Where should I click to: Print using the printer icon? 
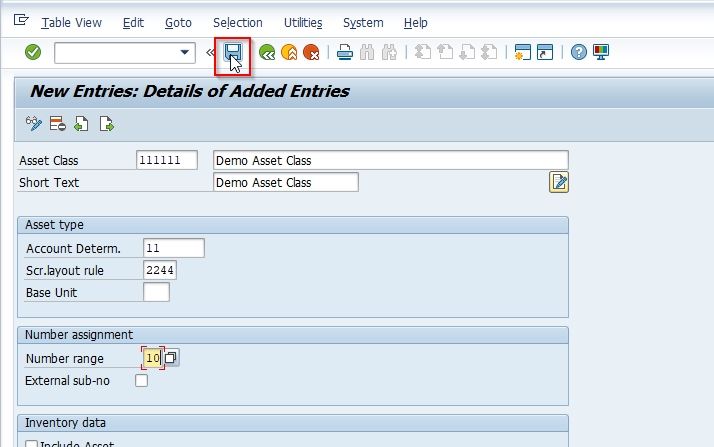[345, 53]
